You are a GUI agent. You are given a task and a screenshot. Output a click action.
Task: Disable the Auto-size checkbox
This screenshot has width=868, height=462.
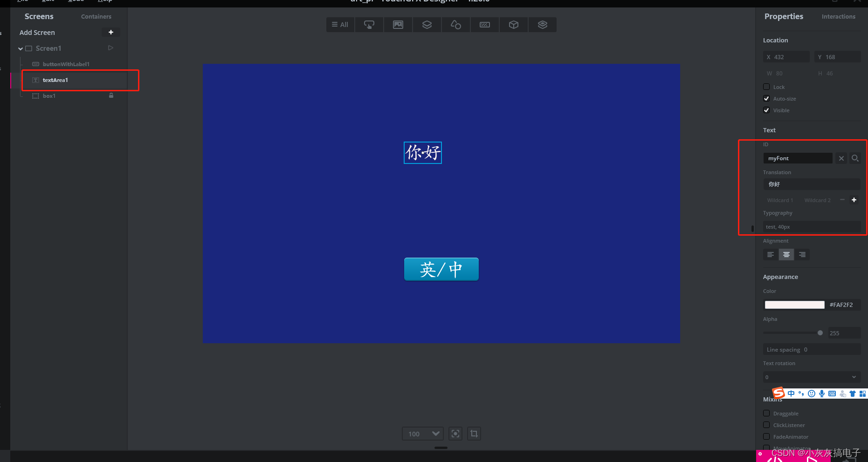[x=766, y=98]
